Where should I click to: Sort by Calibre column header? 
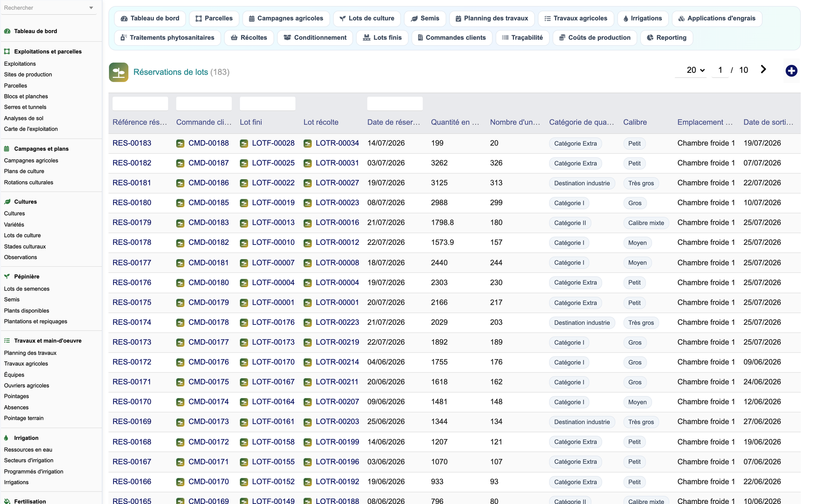(635, 122)
